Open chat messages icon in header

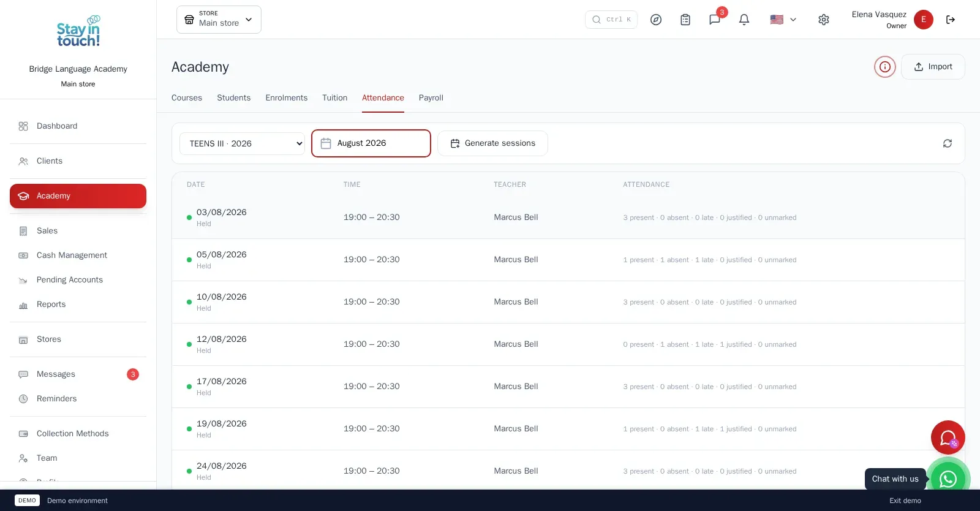715,20
